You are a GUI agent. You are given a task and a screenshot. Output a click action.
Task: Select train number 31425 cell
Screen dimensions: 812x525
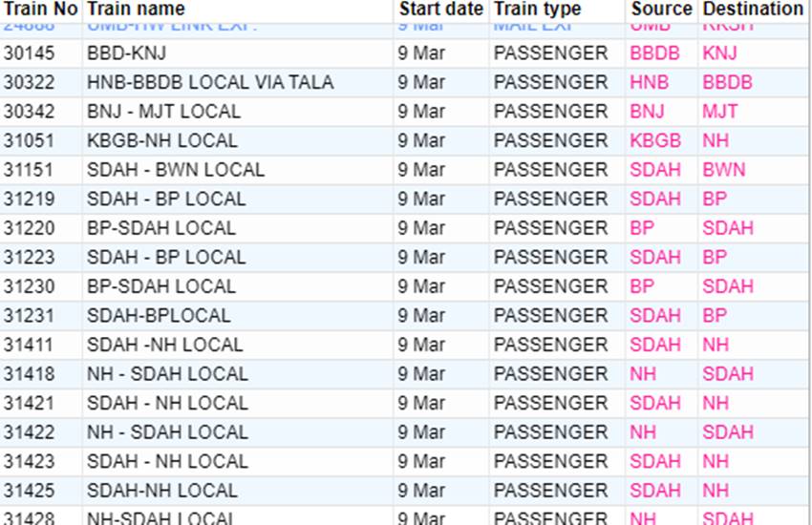tap(29, 491)
